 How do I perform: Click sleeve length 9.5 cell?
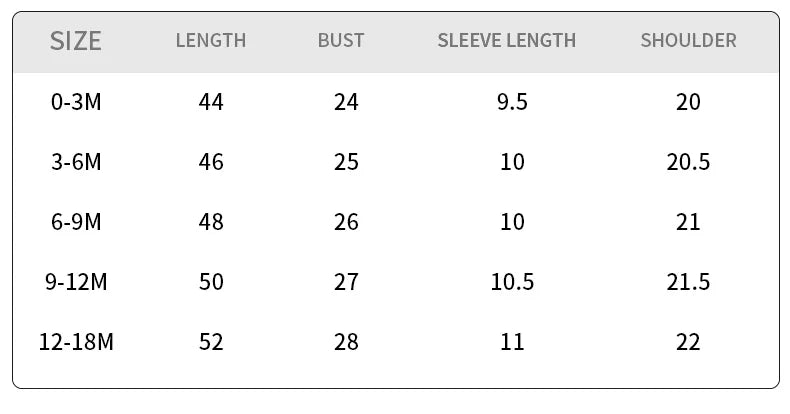512,102
